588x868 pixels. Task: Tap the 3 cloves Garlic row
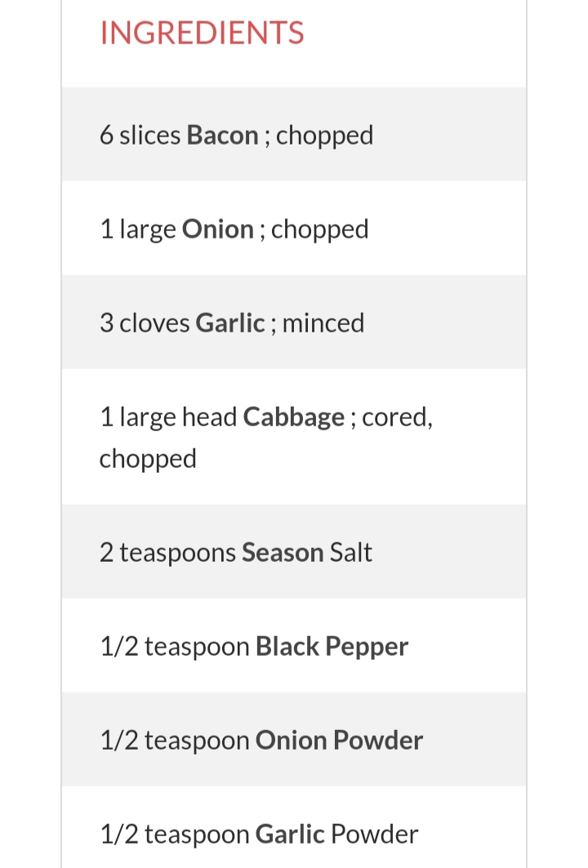[x=294, y=323]
